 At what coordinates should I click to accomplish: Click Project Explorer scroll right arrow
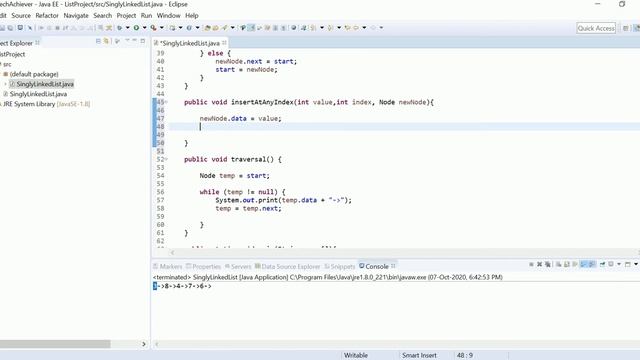pyautogui.click(x=144, y=344)
